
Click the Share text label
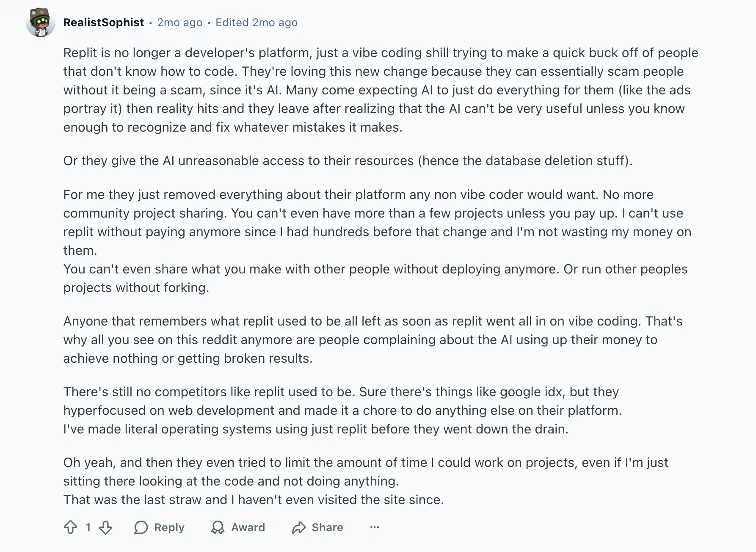327,527
